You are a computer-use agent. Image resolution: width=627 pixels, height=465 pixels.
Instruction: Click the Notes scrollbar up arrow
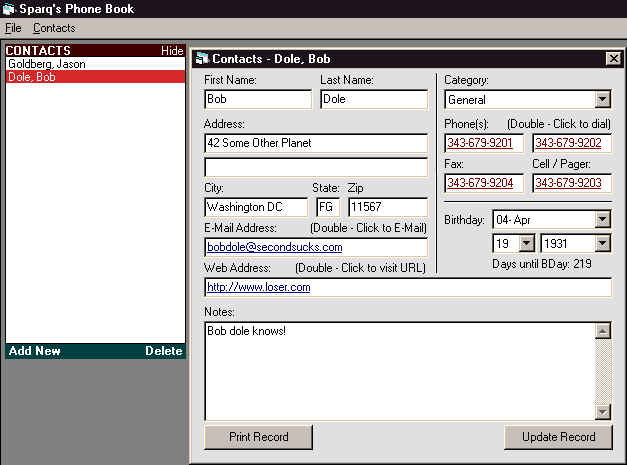tap(603, 331)
